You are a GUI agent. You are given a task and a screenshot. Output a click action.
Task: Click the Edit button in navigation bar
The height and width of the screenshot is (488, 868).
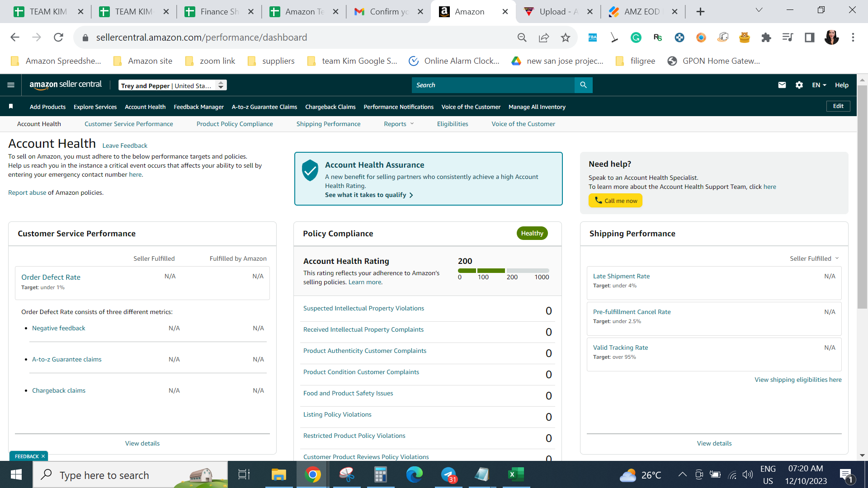point(839,106)
